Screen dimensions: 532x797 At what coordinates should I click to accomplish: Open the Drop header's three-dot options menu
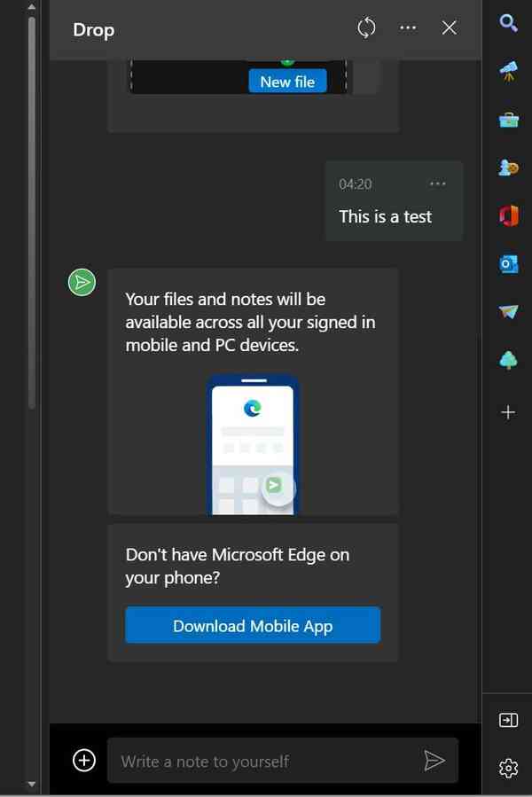[x=408, y=28]
